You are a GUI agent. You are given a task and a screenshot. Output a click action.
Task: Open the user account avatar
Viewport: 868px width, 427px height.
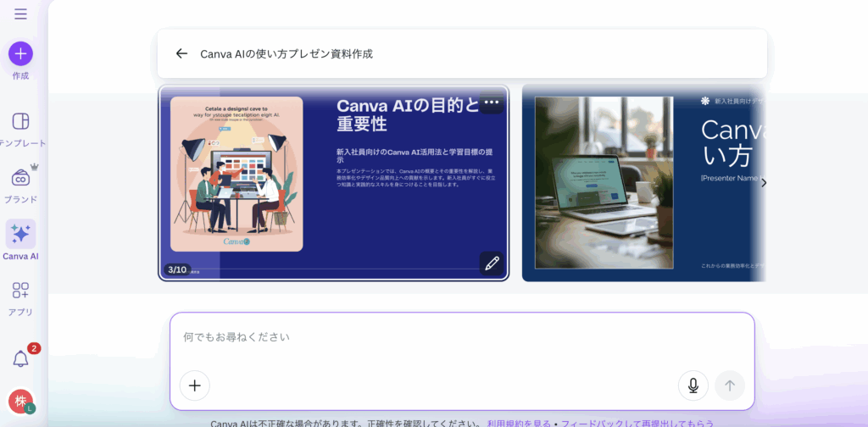(x=20, y=401)
